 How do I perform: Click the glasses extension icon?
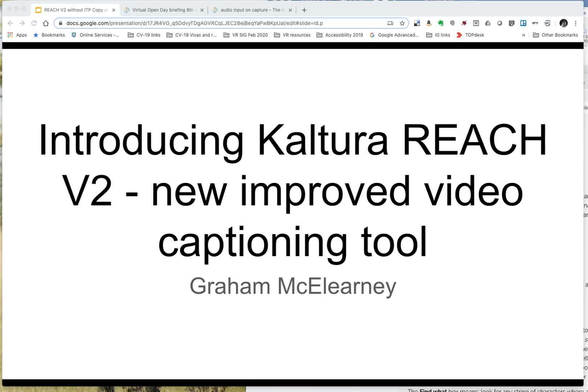point(535,23)
